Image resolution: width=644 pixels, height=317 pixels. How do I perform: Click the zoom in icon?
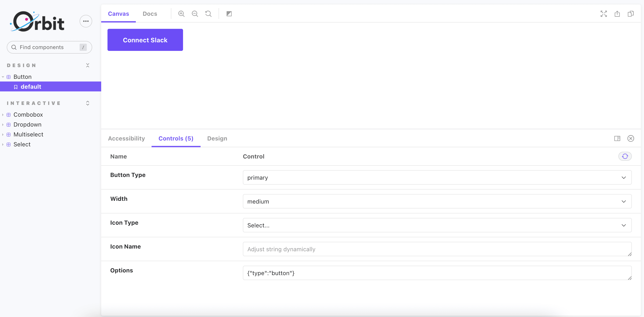pos(181,14)
